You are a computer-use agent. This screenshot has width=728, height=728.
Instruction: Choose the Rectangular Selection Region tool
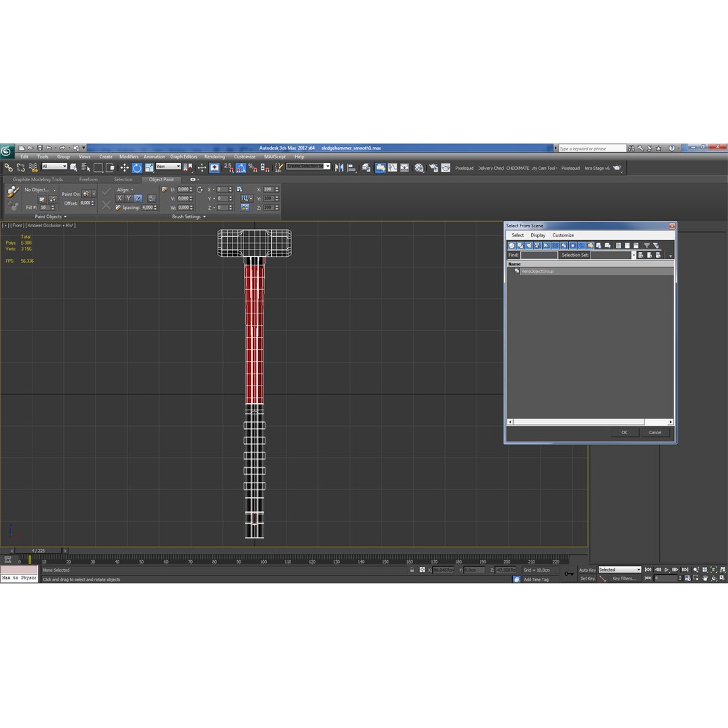pos(98,168)
